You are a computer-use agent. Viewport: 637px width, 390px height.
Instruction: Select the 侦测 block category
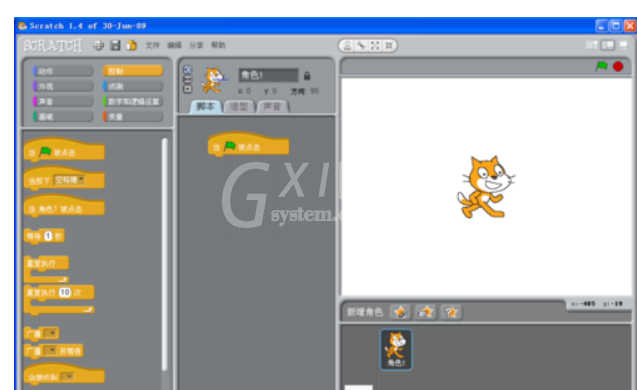(133, 86)
